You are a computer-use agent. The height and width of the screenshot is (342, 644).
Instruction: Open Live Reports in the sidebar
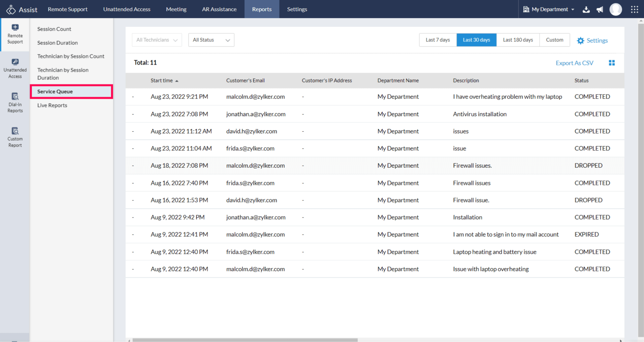52,105
